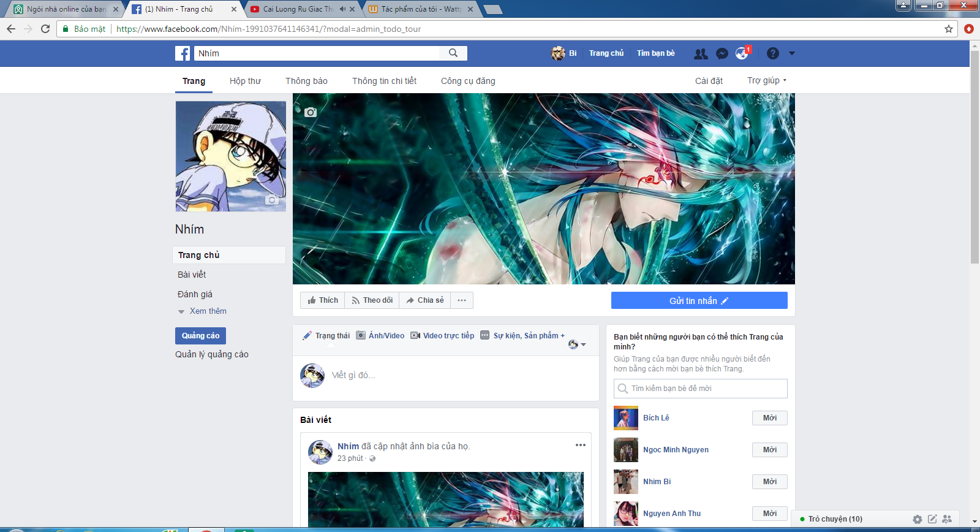Switch to the YouTube browser tab
Image resolution: width=980 pixels, height=532 pixels.
click(x=297, y=9)
